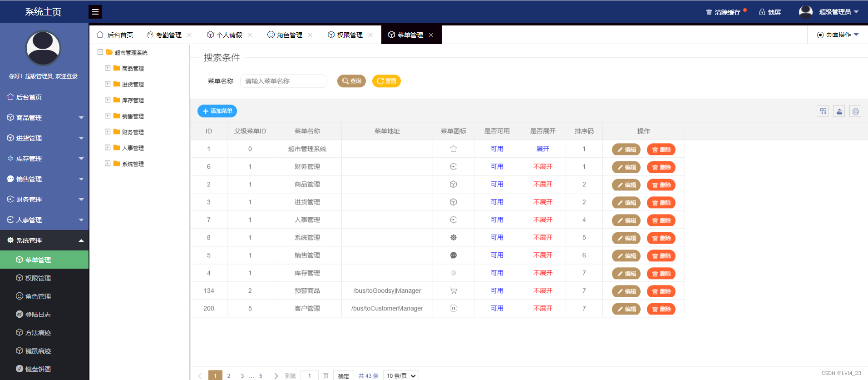This screenshot has height=380, width=868.
Task: Edit the 超市管理系统 row
Action: pyautogui.click(x=626, y=150)
